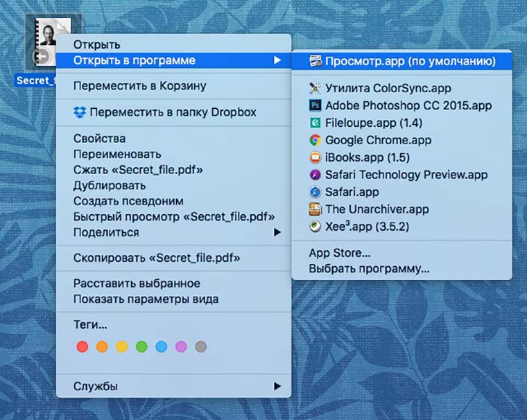
Task: Open Свойства for the file
Action: coord(174,139)
